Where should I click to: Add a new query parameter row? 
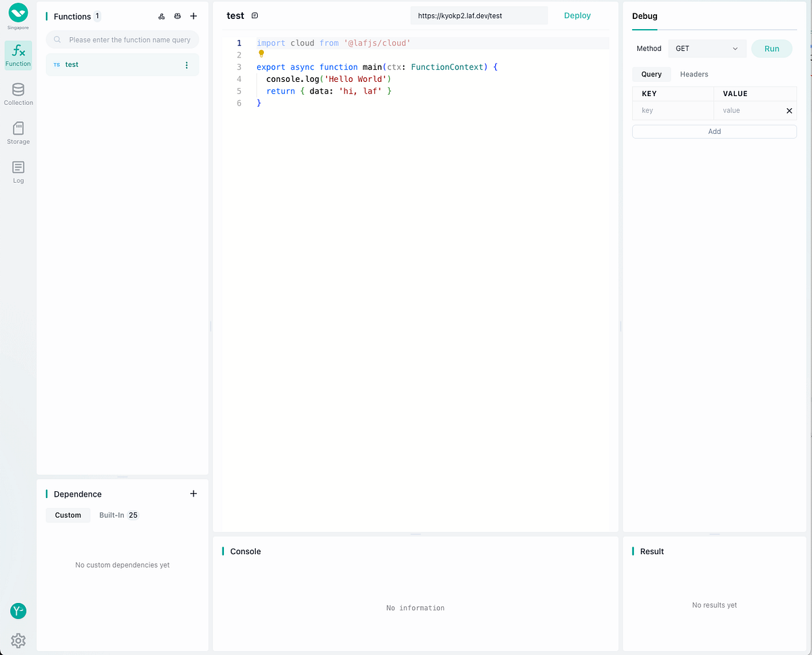714,131
